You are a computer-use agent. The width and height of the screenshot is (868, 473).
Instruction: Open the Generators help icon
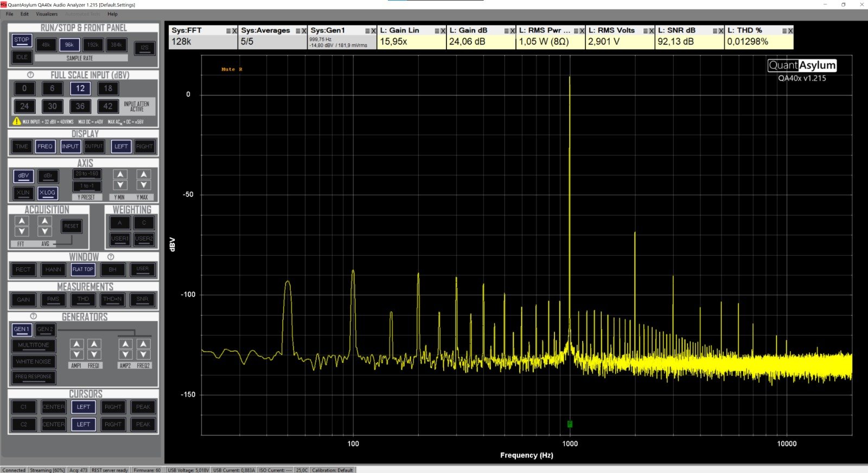coord(34,316)
